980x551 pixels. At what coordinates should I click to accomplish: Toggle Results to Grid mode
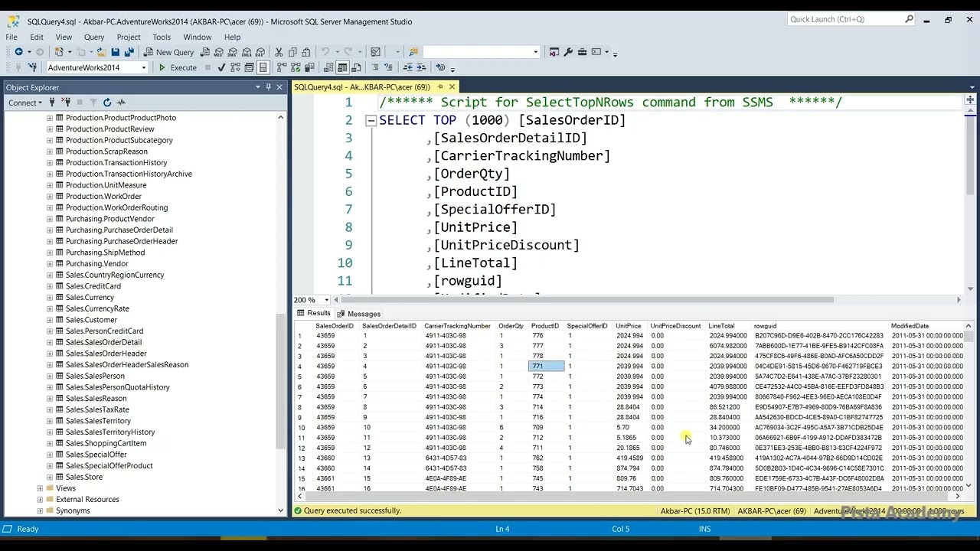click(x=342, y=67)
